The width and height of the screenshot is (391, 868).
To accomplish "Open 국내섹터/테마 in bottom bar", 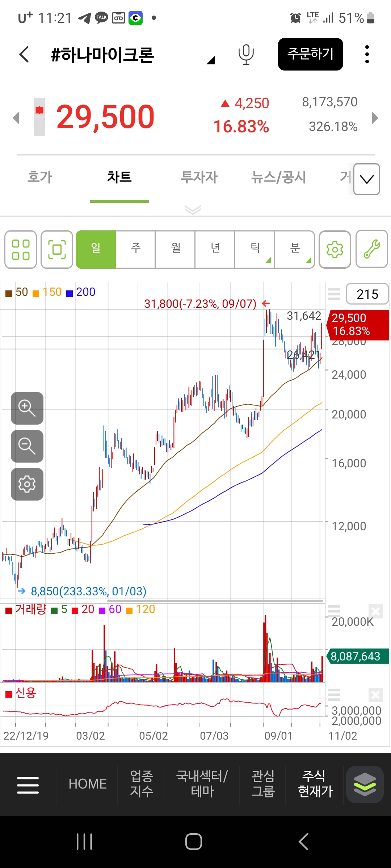I will pyautogui.click(x=202, y=784).
